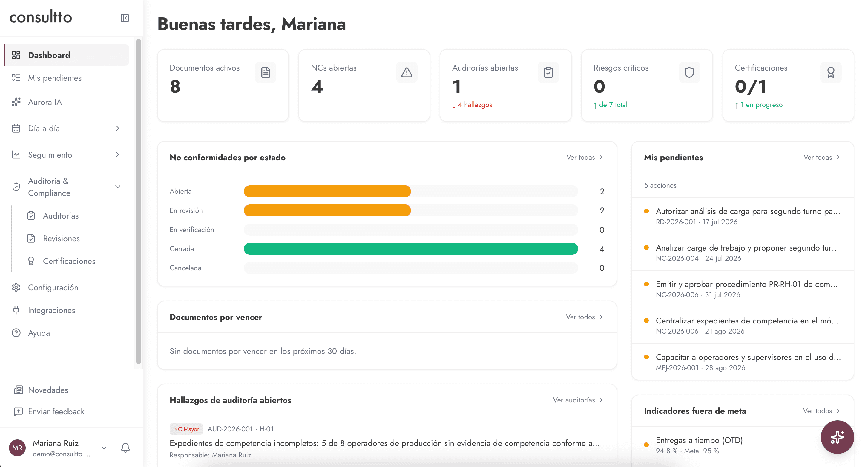Click the Auditoría & Compliance shield icon
The width and height of the screenshot is (868, 467).
point(16,187)
